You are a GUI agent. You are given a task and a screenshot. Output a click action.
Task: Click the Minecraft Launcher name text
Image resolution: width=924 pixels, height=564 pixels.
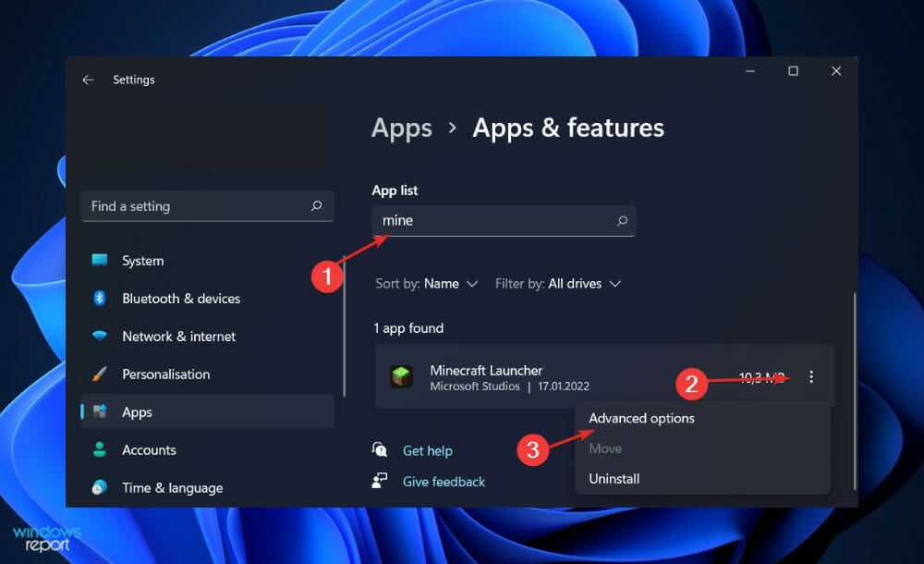coord(486,371)
